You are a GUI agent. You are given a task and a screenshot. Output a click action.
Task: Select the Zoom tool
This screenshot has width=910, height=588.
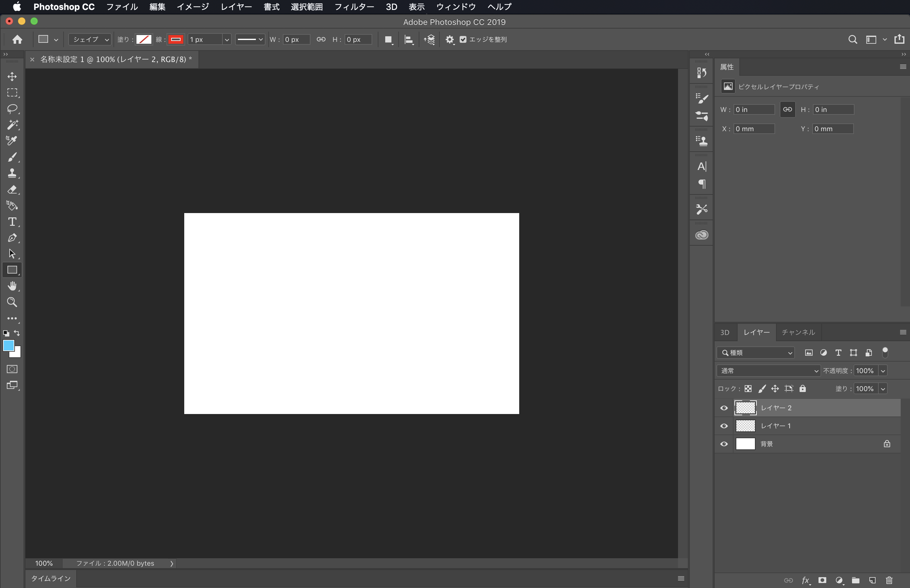(x=12, y=302)
